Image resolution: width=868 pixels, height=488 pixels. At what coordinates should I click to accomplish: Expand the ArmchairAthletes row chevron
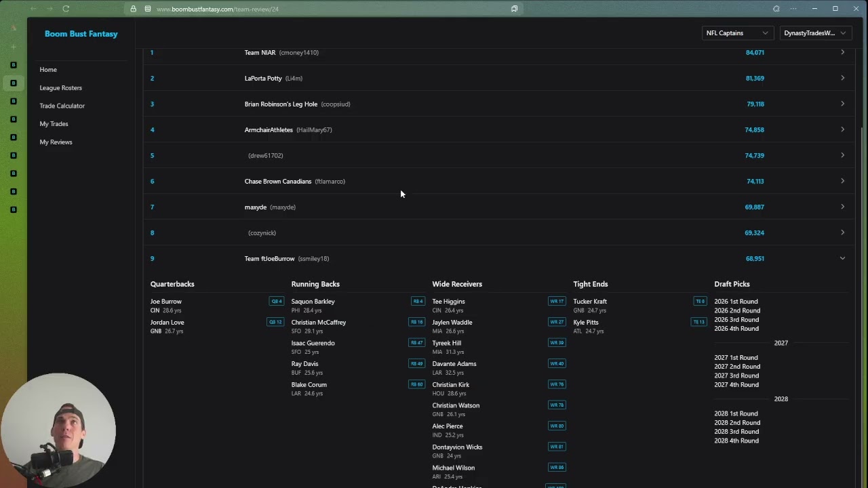pos(842,129)
